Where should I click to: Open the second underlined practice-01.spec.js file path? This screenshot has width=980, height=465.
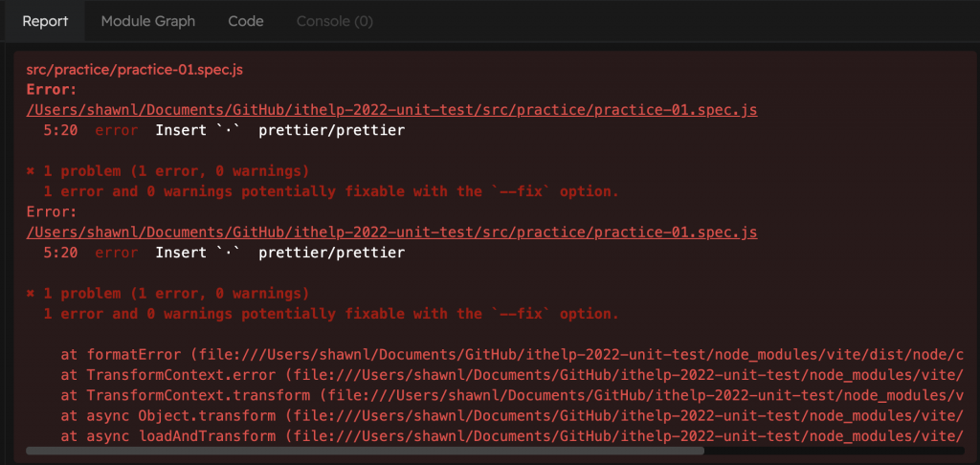pos(391,232)
